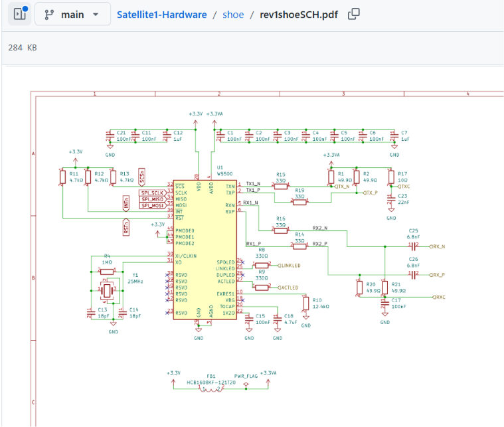Open the shoe folder breadcrumb
This screenshot has width=504, height=427.
(x=233, y=15)
